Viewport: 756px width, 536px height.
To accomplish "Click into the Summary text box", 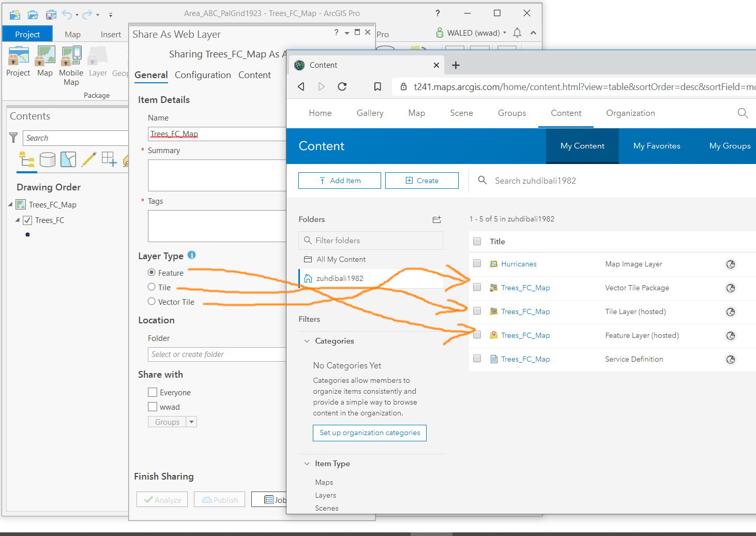I will [217, 175].
